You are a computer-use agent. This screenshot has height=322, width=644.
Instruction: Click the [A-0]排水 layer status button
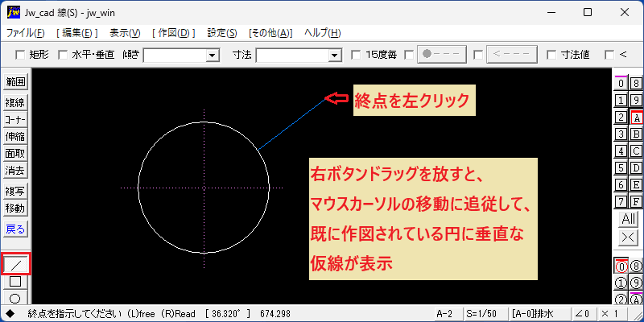pyautogui.click(x=539, y=314)
